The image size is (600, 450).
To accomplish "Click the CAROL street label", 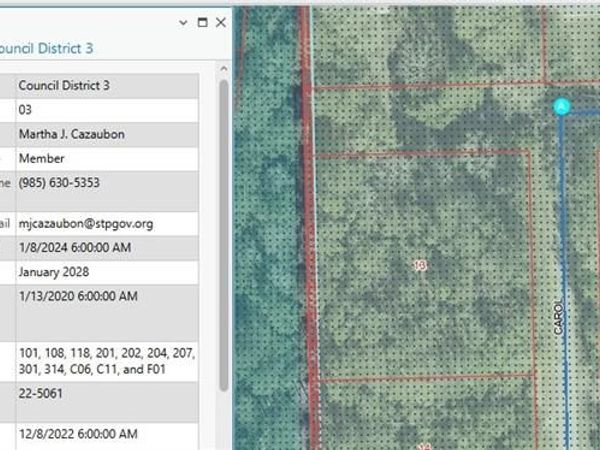I will pyautogui.click(x=558, y=317).
